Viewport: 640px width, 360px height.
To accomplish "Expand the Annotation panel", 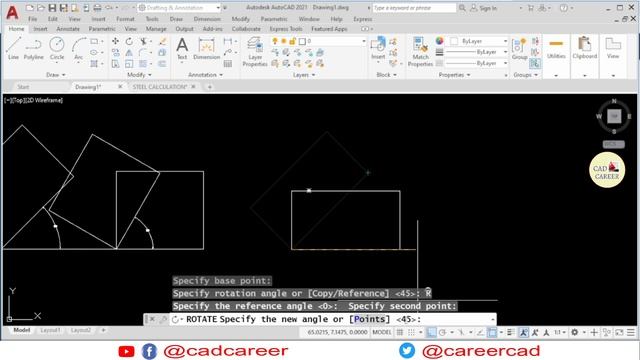I will (205, 75).
